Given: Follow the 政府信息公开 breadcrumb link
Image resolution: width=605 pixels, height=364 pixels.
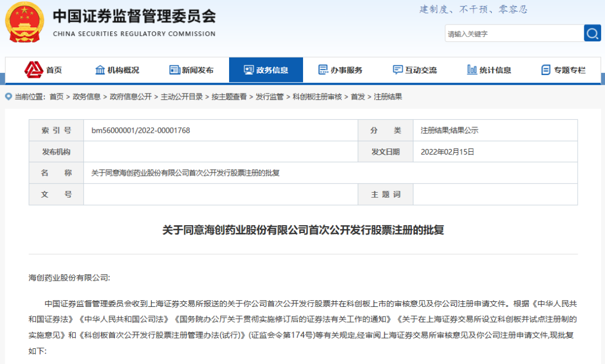Looking at the screenshot, I should click(131, 97).
